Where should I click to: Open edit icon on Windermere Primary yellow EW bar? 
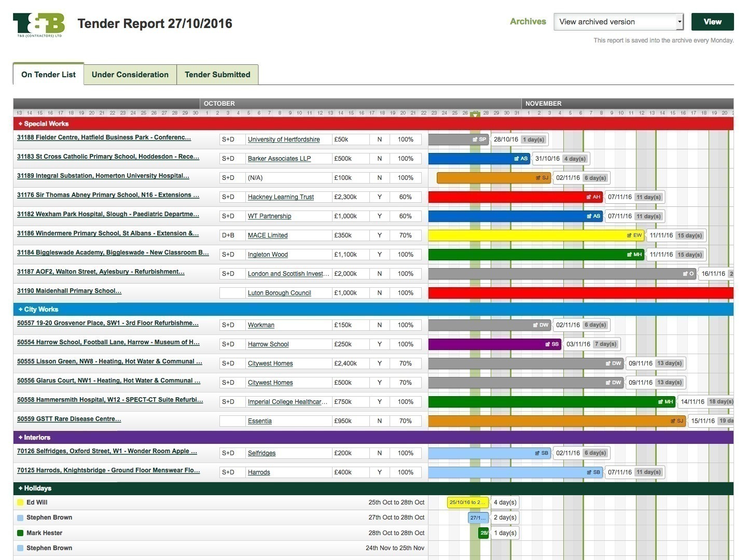point(629,235)
